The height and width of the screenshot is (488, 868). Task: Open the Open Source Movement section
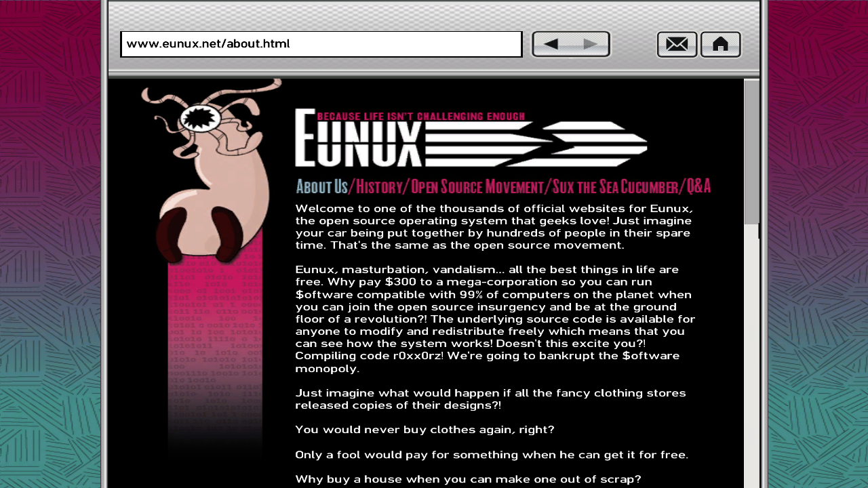[x=477, y=186]
